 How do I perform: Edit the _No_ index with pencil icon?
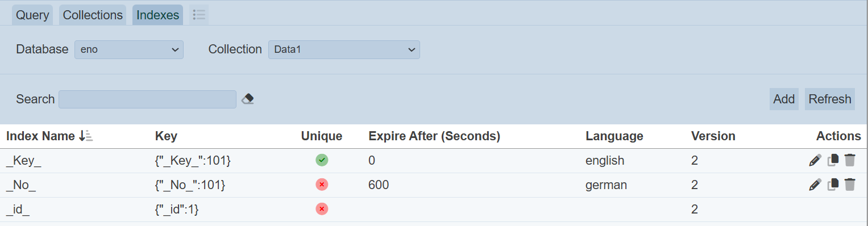pos(815,184)
